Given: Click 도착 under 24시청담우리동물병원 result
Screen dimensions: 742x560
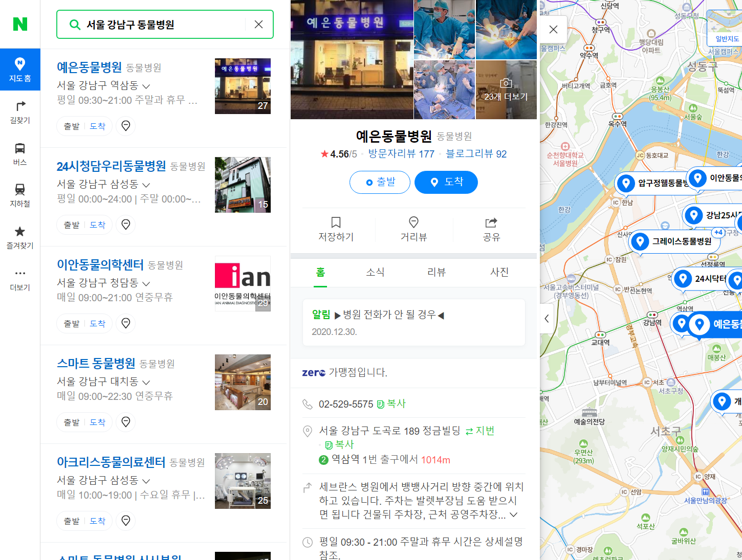Looking at the screenshot, I should [97, 225].
